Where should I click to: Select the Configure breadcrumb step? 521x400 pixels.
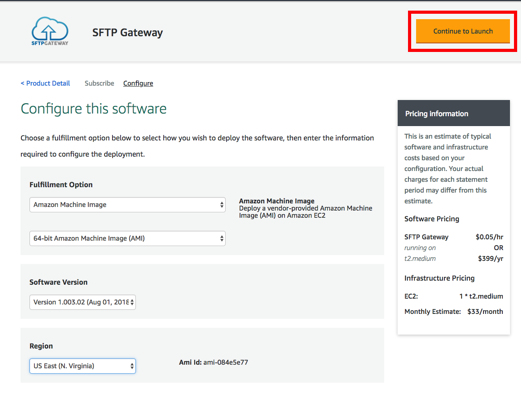coord(138,83)
